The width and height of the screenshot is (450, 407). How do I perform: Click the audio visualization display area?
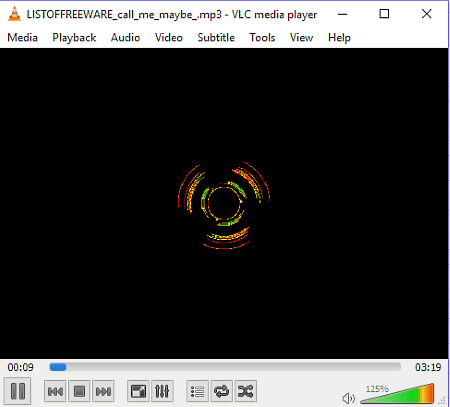224,203
